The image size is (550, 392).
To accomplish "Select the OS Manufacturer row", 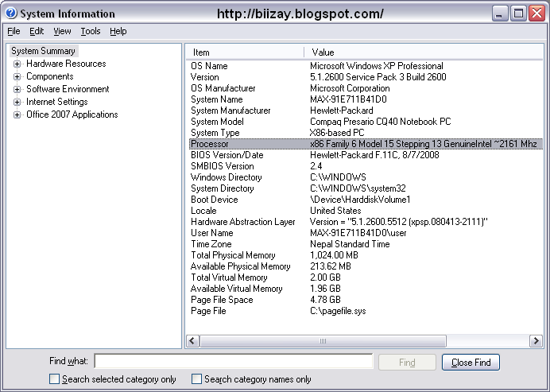I will (x=365, y=88).
